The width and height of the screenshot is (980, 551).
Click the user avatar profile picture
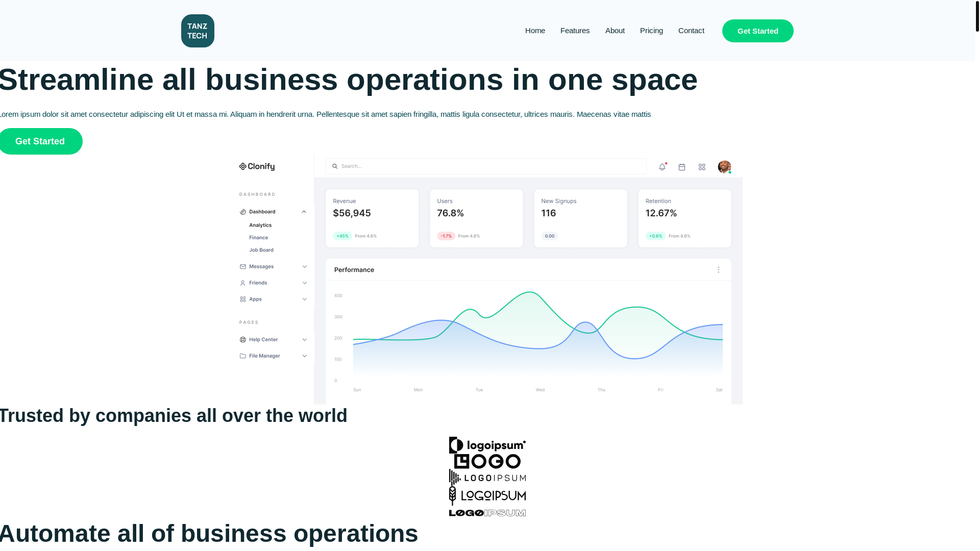[724, 167]
